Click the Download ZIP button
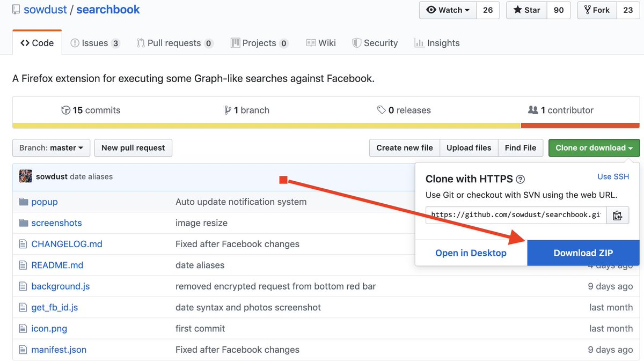This screenshot has height=363, width=644. (x=583, y=253)
